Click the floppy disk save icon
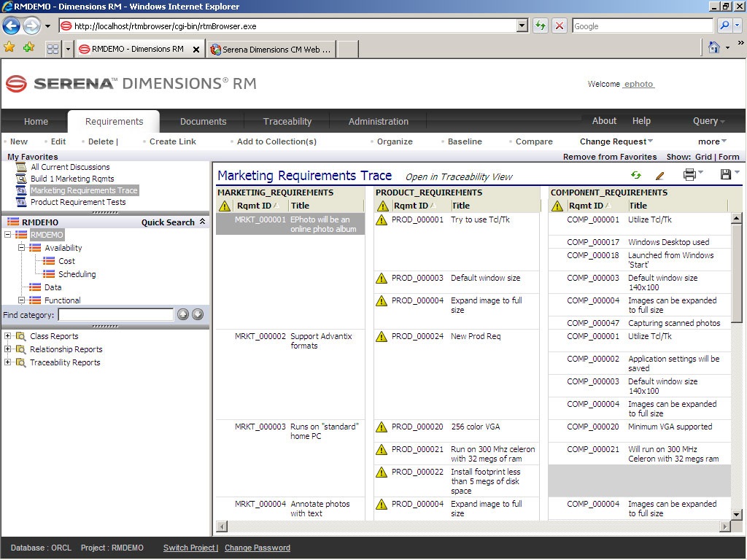Screen dimensions: 747x560 coord(726,175)
